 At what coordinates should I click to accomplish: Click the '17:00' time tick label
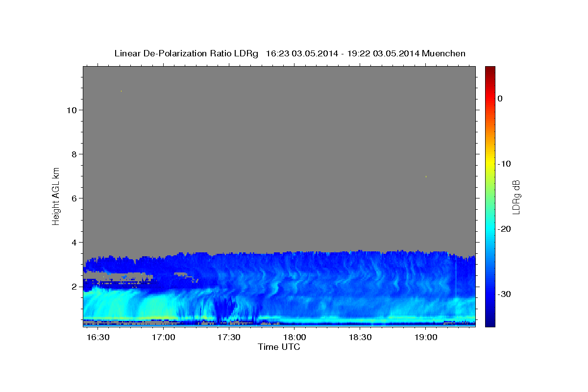(163, 338)
